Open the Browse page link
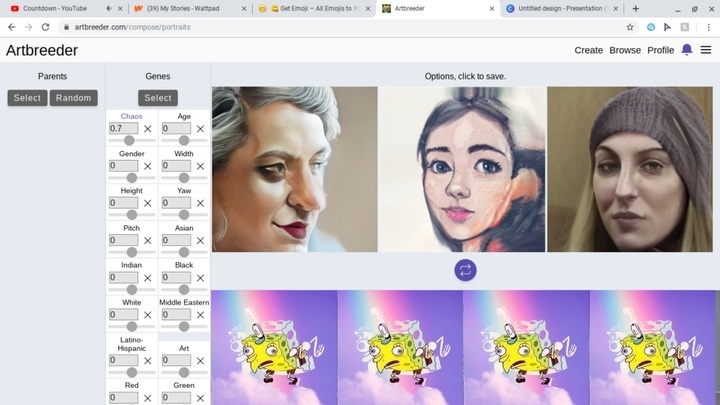The height and width of the screenshot is (405, 720). [x=625, y=50]
